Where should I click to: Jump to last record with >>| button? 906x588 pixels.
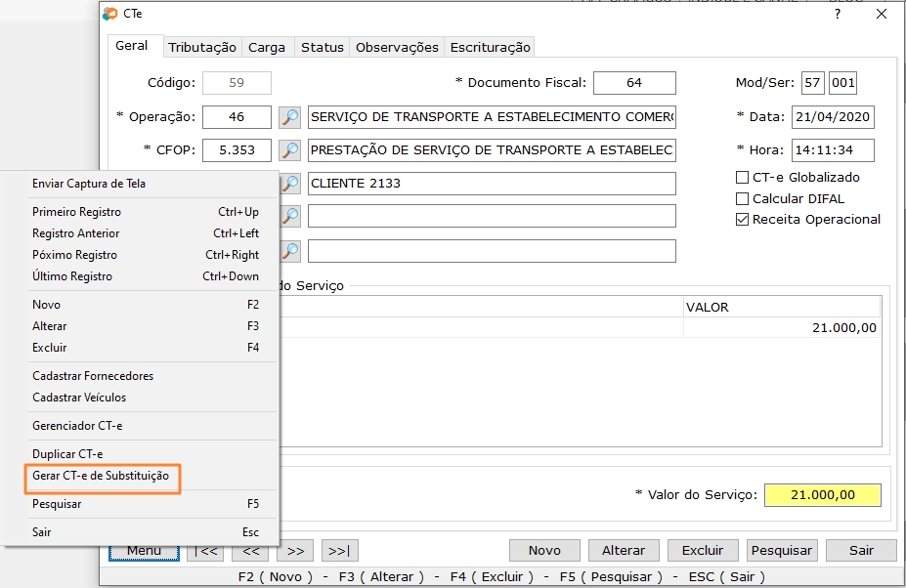click(339, 550)
